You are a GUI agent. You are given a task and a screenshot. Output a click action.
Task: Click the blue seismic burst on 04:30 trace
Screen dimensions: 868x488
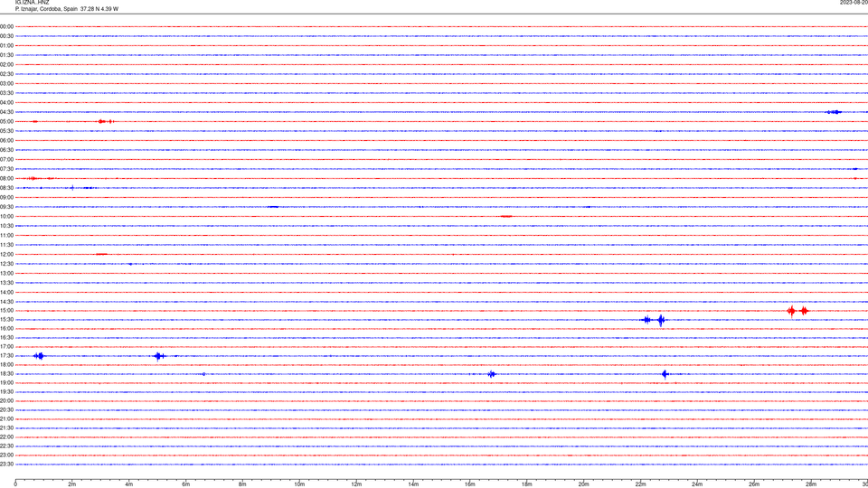[834, 112]
